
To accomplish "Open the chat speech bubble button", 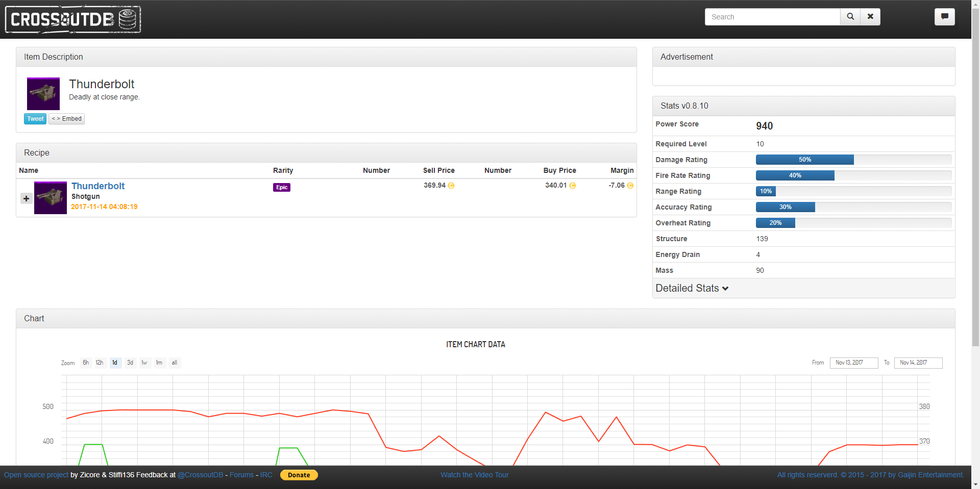I will point(945,17).
